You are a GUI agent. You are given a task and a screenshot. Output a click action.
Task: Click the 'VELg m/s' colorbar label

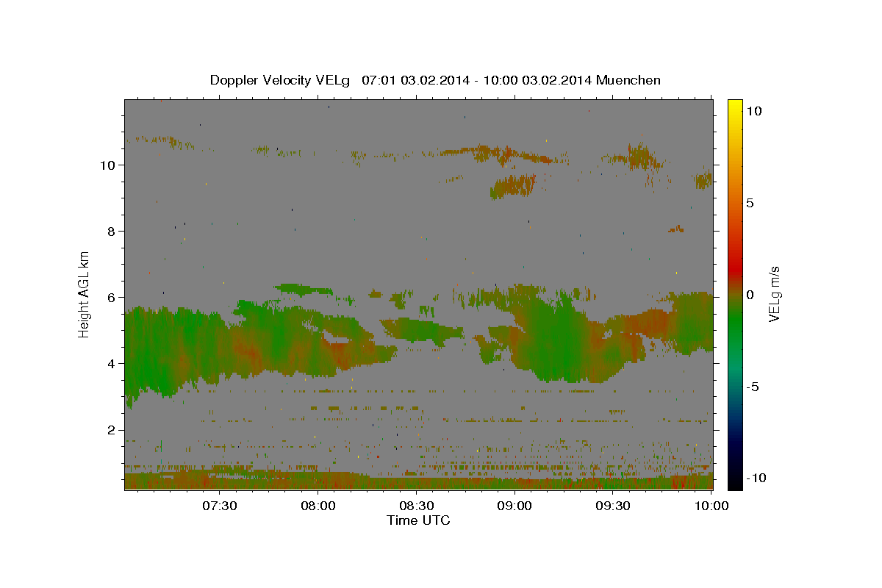point(774,295)
